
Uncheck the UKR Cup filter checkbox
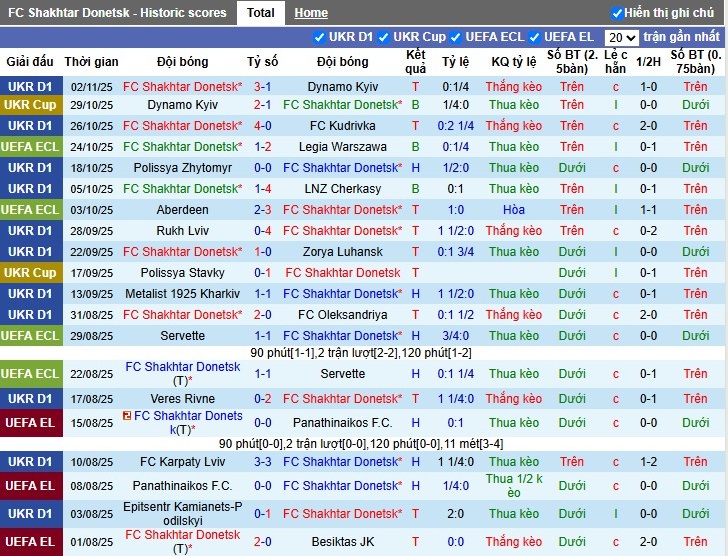coord(384,37)
